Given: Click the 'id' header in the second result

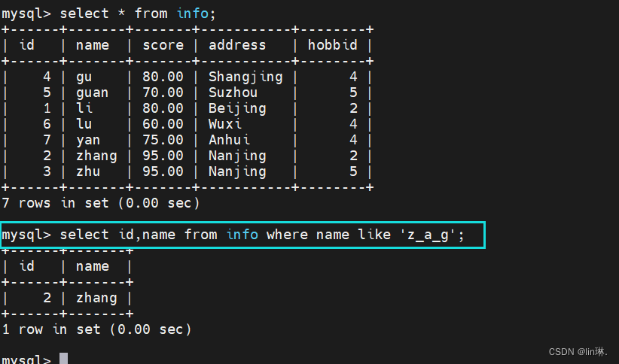Looking at the screenshot, I should [27, 266].
